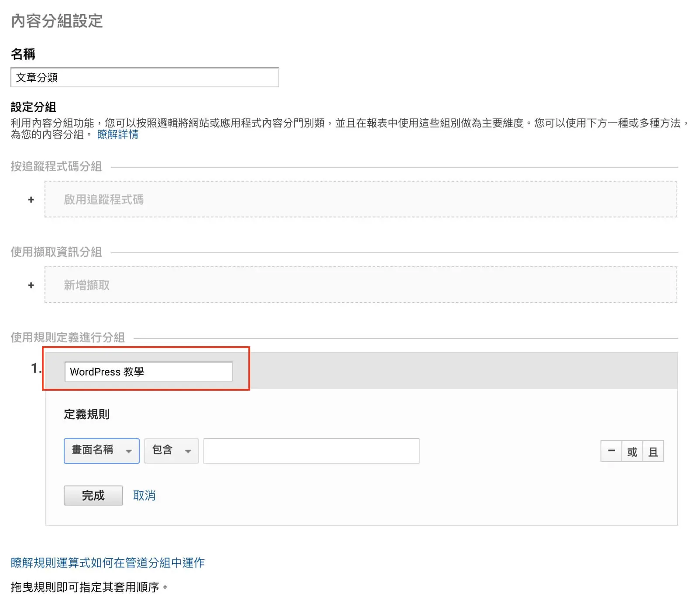The width and height of the screenshot is (700, 606).
Task: Click the 按追蹤程式碼分組 section label
Action: 56,166
